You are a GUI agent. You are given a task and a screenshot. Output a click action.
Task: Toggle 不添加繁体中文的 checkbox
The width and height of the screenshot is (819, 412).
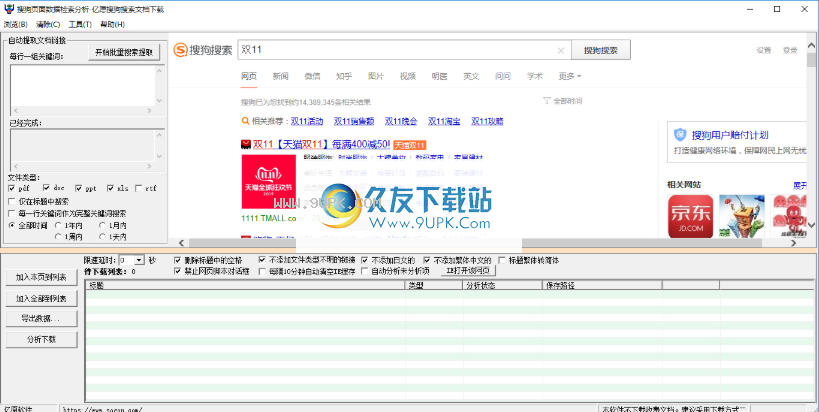click(x=427, y=260)
